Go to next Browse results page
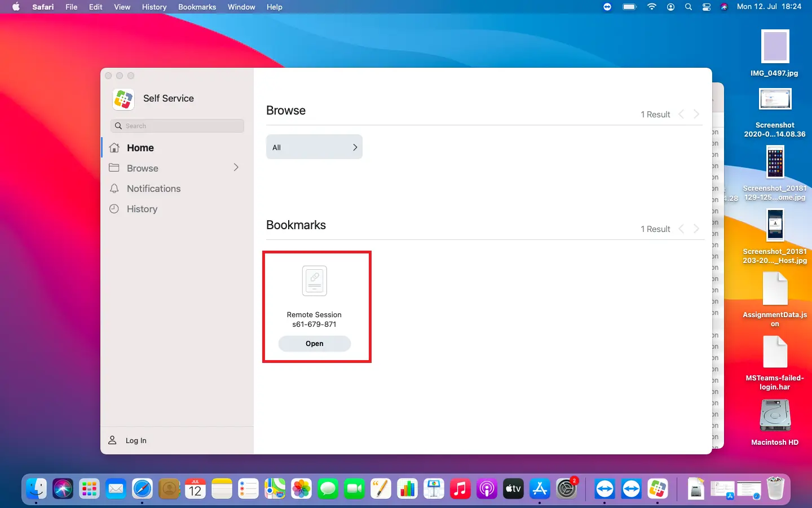Image resolution: width=812 pixels, height=508 pixels. pos(696,114)
